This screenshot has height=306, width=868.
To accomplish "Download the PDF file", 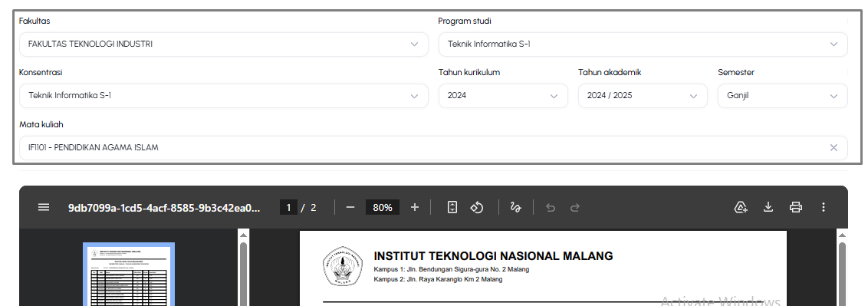I will (768, 208).
